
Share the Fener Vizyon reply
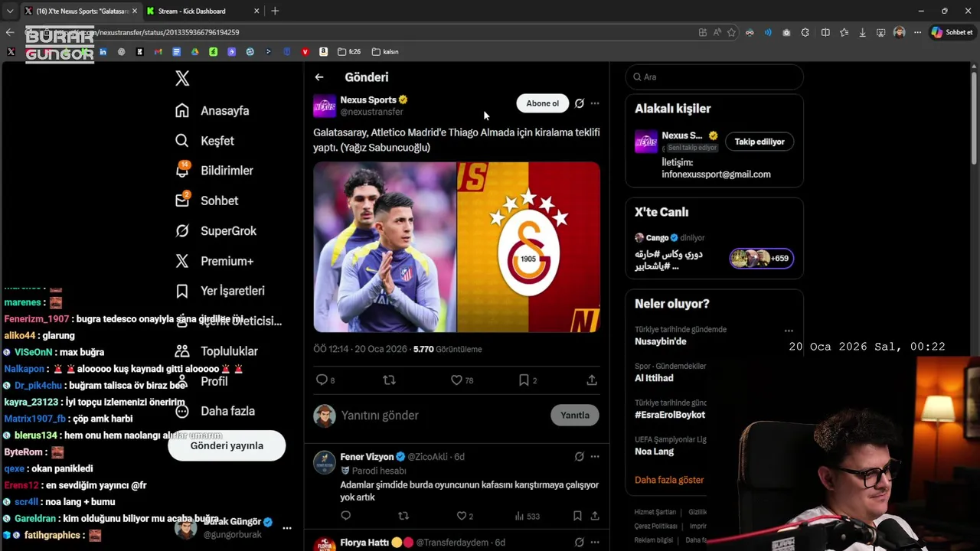[594, 516]
